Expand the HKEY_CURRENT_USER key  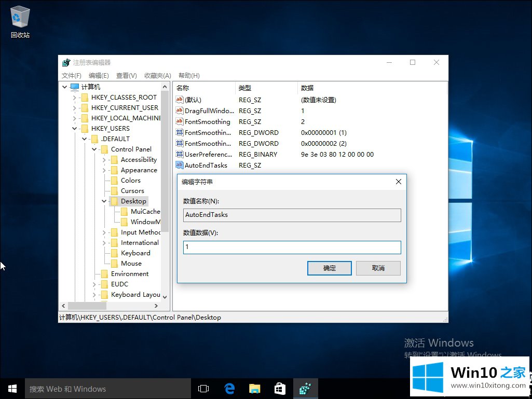pos(75,108)
